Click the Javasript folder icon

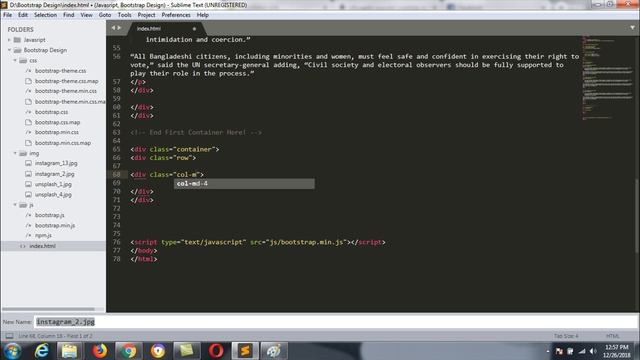[17, 40]
